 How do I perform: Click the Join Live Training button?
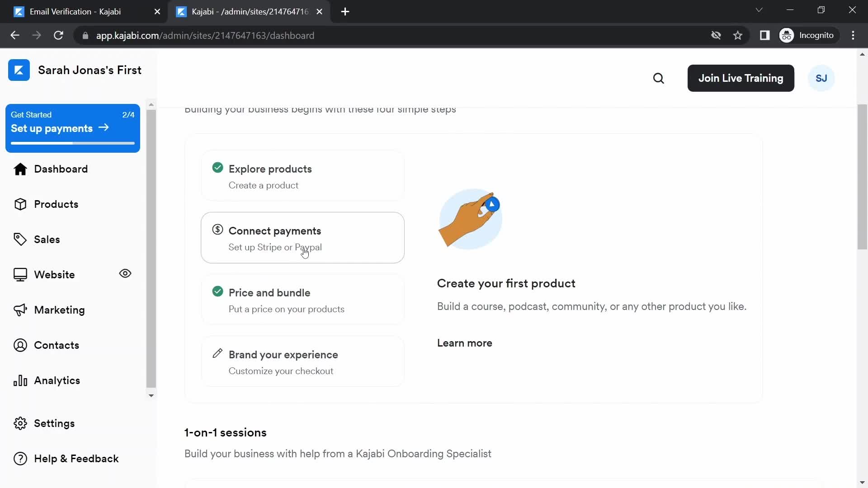pos(741,78)
